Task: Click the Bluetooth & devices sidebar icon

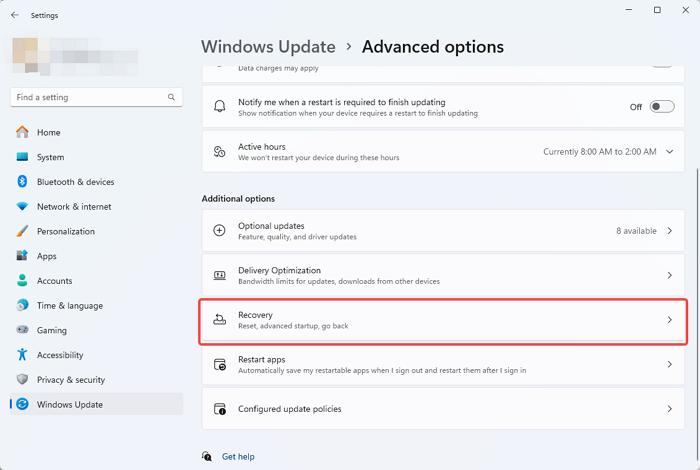Action: (x=22, y=182)
